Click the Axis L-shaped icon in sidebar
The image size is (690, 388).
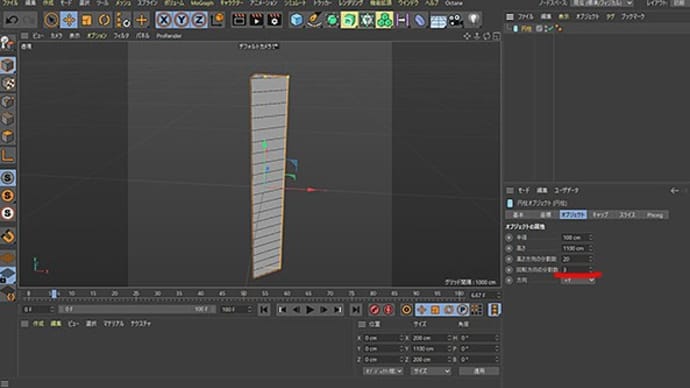[x=8, y=155]
